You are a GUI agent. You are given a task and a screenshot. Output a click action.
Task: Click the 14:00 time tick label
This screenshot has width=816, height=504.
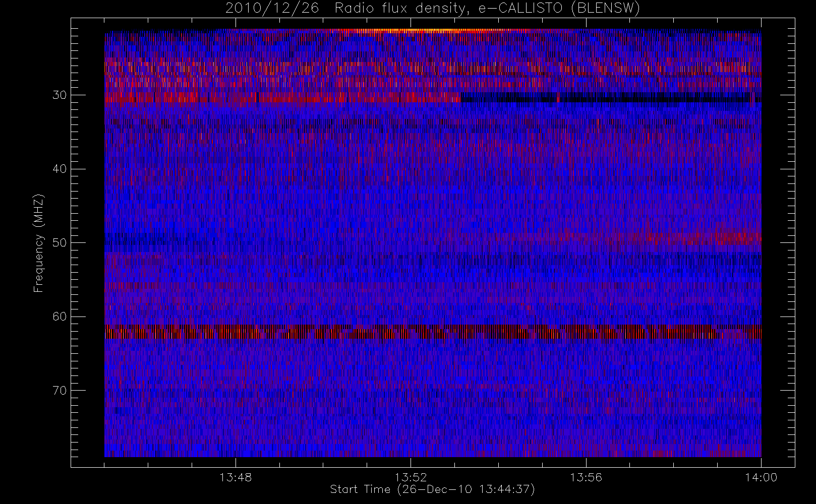point(761,477)
